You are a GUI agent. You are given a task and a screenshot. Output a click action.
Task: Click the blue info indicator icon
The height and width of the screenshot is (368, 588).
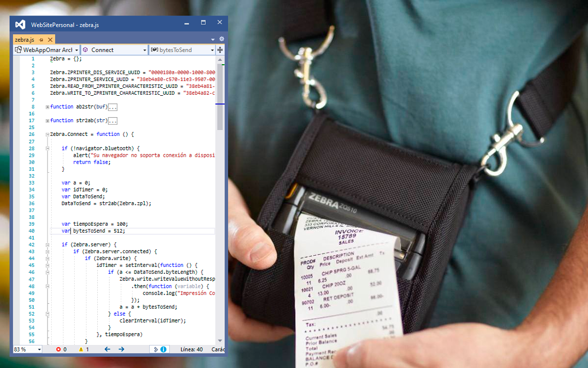164,349
